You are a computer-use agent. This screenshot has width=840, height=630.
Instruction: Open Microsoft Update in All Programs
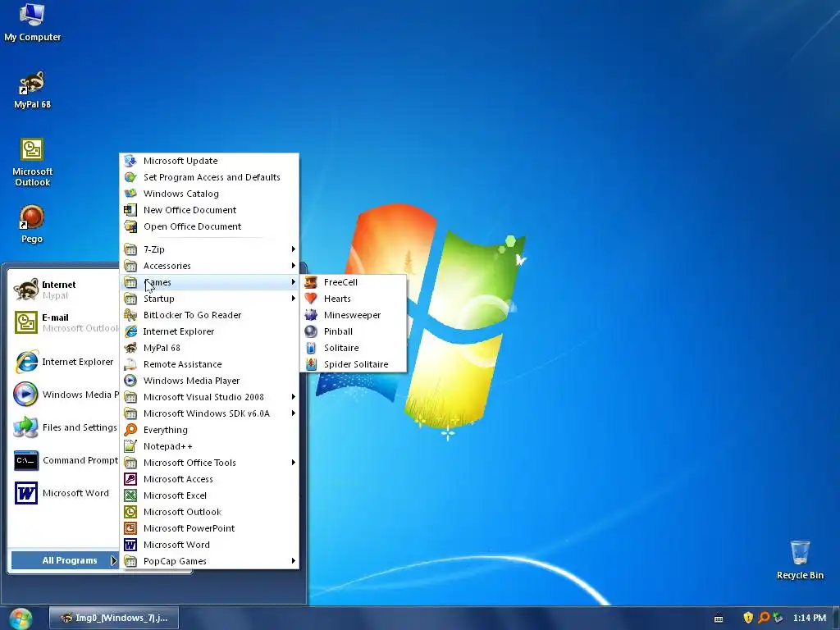click(x=209, y=161)
